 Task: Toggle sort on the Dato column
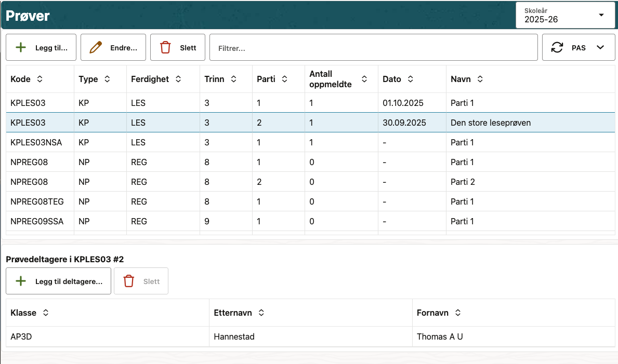pyautogui.click(x=411, y=79)
